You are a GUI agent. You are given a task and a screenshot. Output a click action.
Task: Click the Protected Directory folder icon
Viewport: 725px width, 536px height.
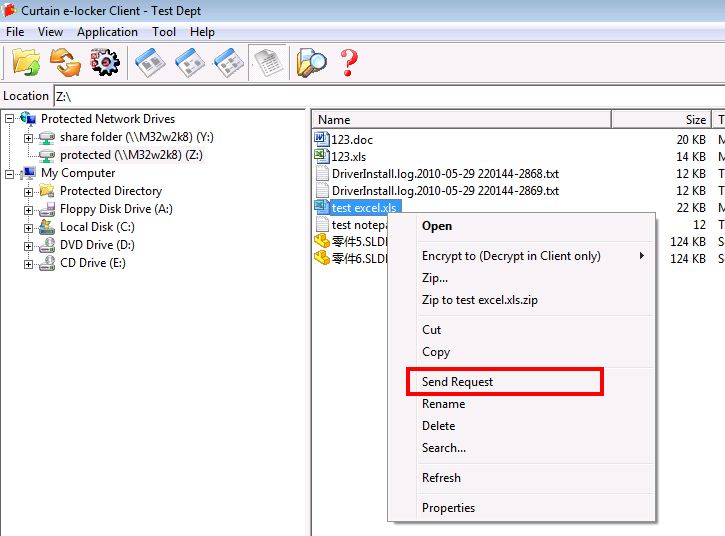[x=47, y=191]
